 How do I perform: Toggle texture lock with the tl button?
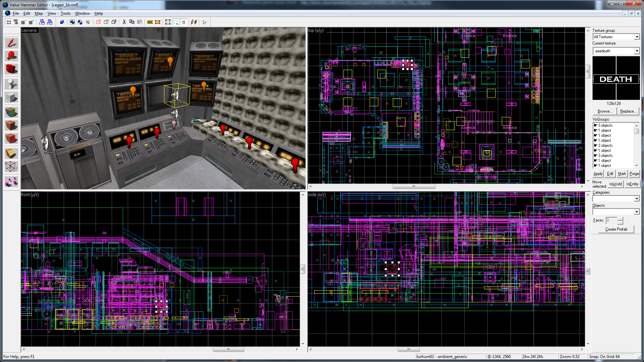click(184, 22)
